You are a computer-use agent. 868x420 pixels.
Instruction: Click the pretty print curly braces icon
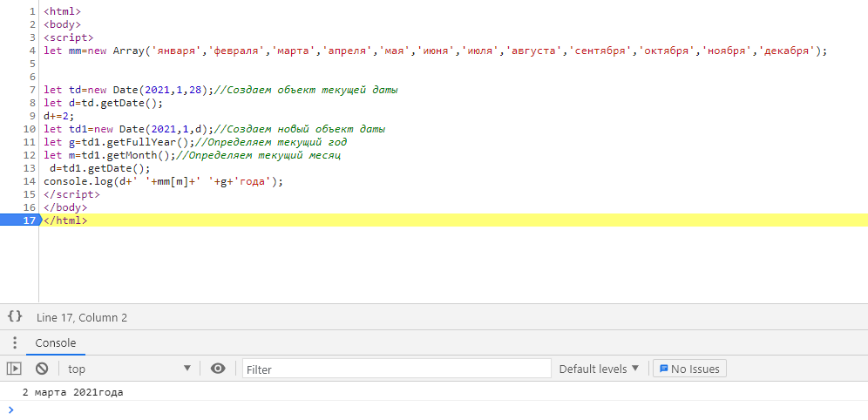[x=14, y=317]
